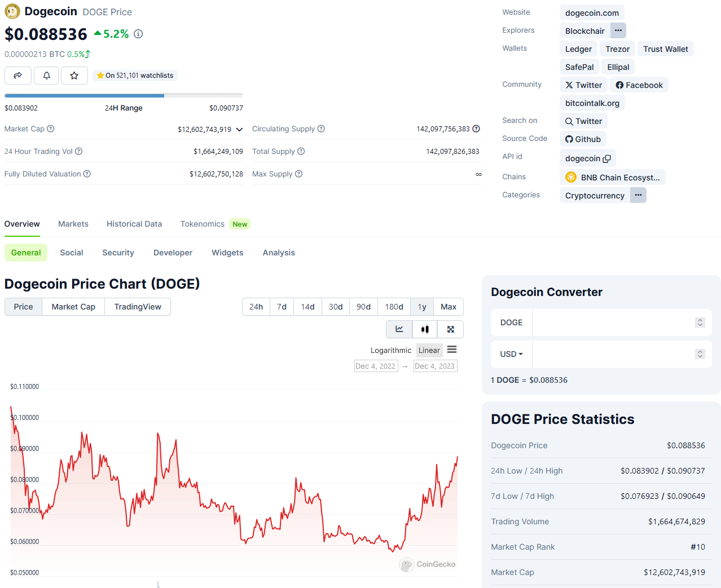Screen dimensions: 721x588
Task: Set a price alert with bell icon
Action: pyautogui.click(x=46, y=76)
